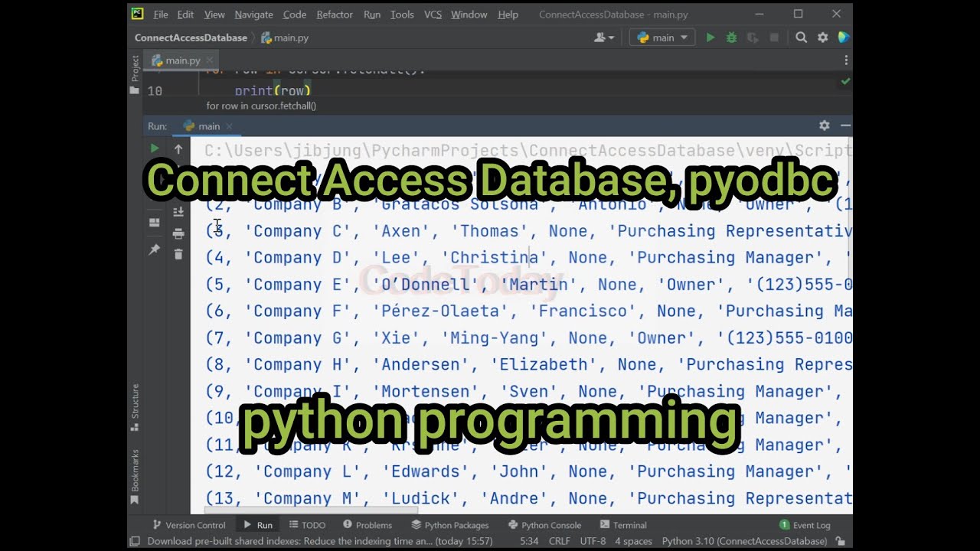The height and width of the screenshot is (551, 980).
Task: Toggle the Project tool window sidebar
Action: (x=135, y=69)
